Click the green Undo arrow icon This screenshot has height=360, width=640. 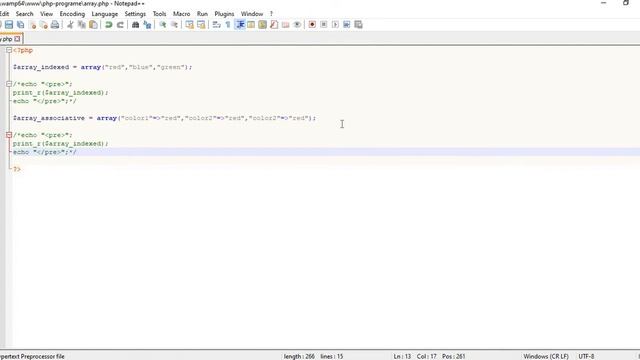coord(109,25)
